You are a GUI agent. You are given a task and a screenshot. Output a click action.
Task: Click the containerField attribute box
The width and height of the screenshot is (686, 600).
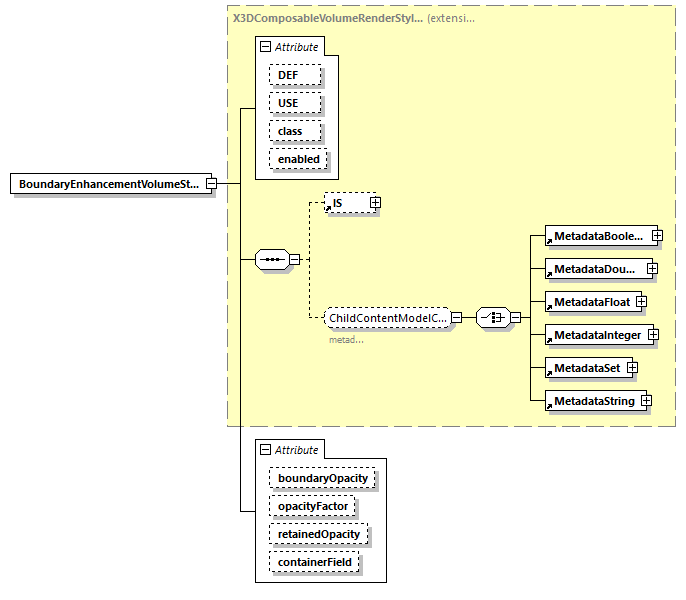313,562
